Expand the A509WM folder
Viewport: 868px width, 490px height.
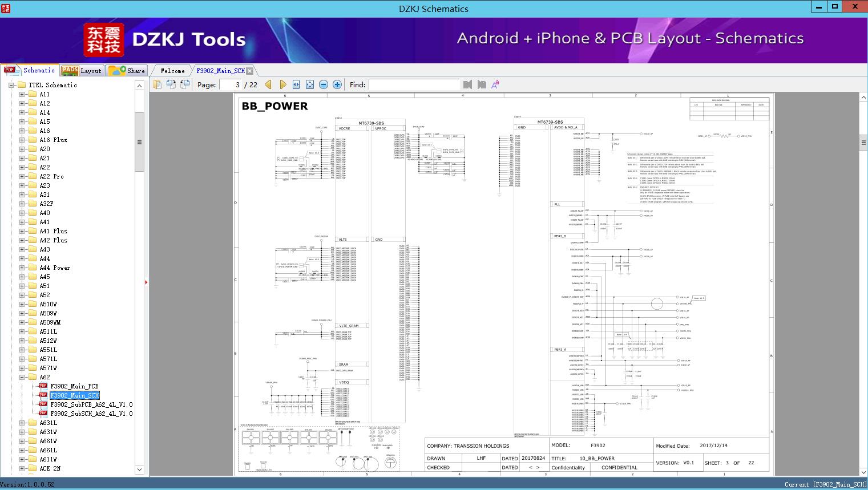pos(22,322)
